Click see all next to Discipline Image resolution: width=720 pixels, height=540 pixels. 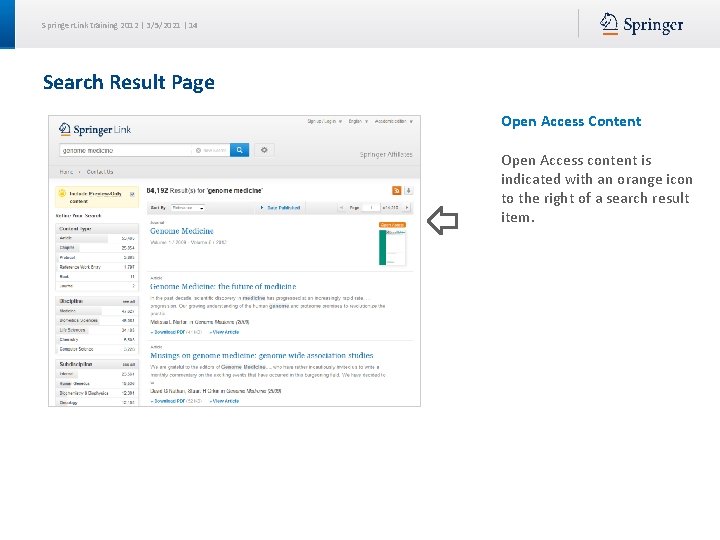129,302
